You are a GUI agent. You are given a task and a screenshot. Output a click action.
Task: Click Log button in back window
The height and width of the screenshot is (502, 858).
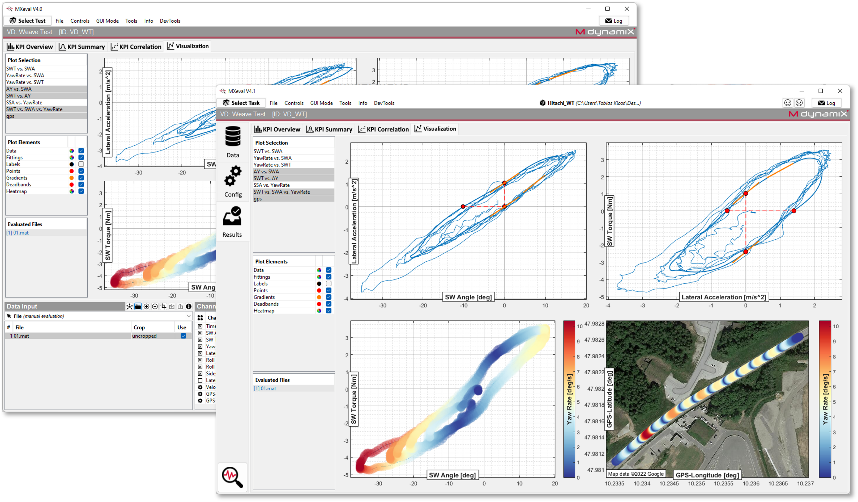(613, 21)
